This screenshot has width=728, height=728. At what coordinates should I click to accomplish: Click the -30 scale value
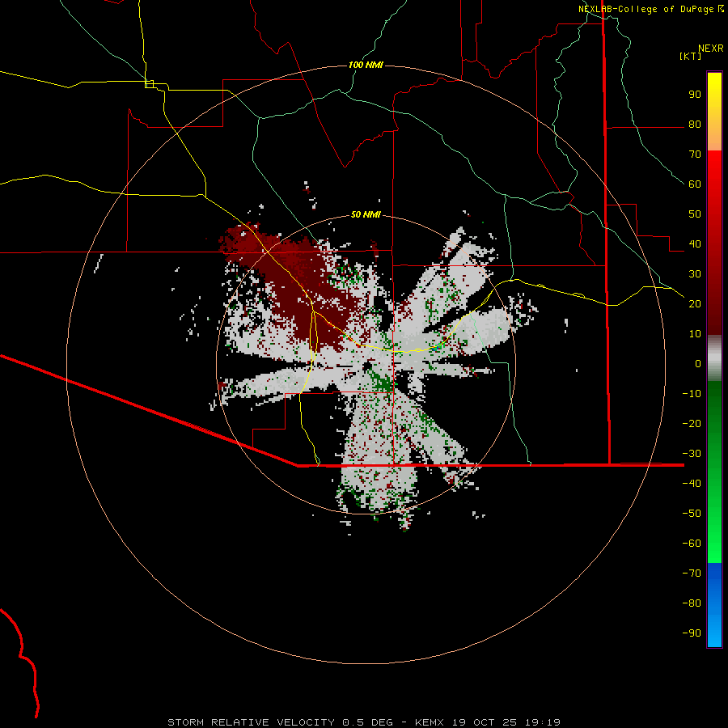(x=692, y=454)
